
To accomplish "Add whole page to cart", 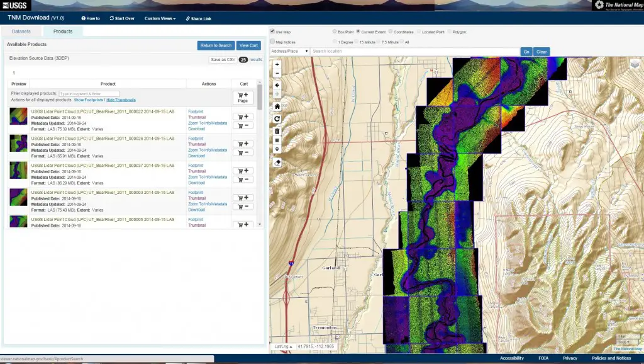I will pos(243,98).
